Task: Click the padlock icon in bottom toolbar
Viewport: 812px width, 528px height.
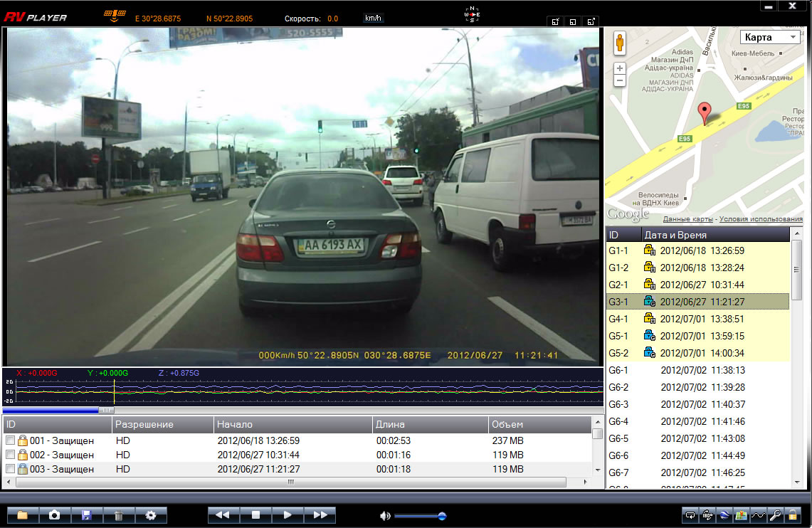Action: pos(791,515)
